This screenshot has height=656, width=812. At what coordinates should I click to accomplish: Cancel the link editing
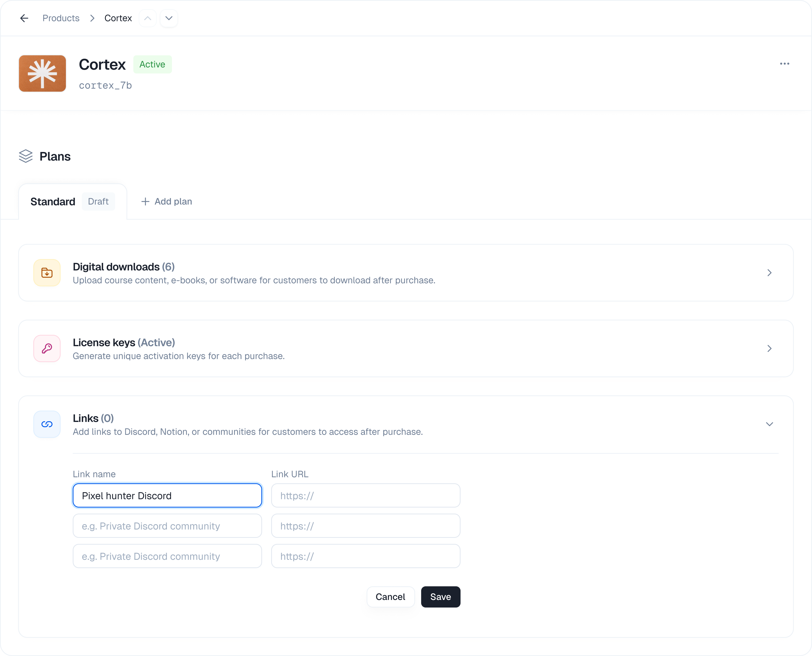point(390,597)
